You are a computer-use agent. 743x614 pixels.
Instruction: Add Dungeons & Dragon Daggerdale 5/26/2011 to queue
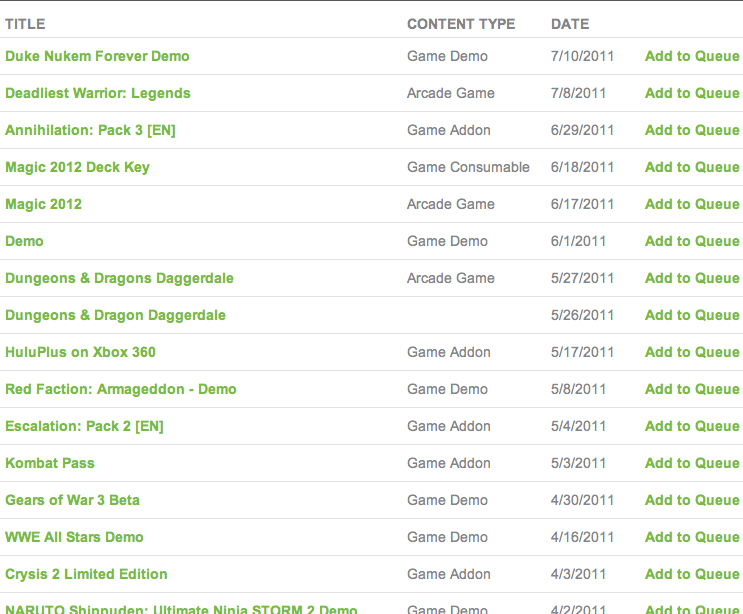point(692,315)
